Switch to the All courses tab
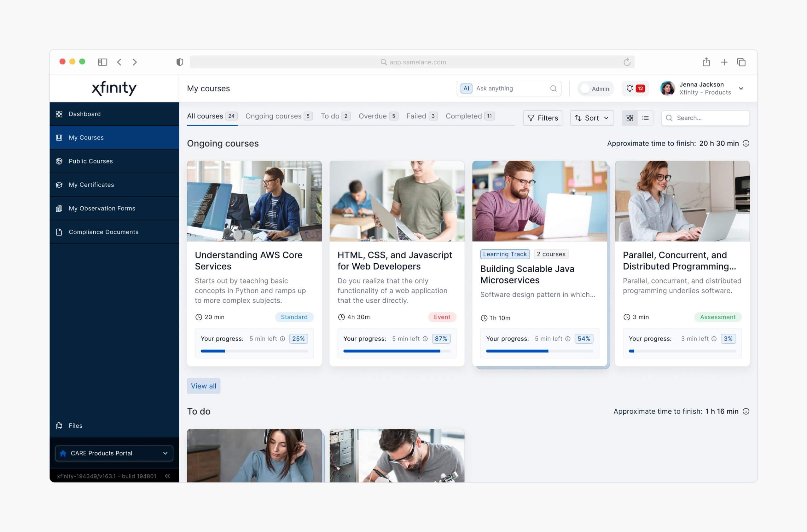807x532 pixels. point(212,116)
